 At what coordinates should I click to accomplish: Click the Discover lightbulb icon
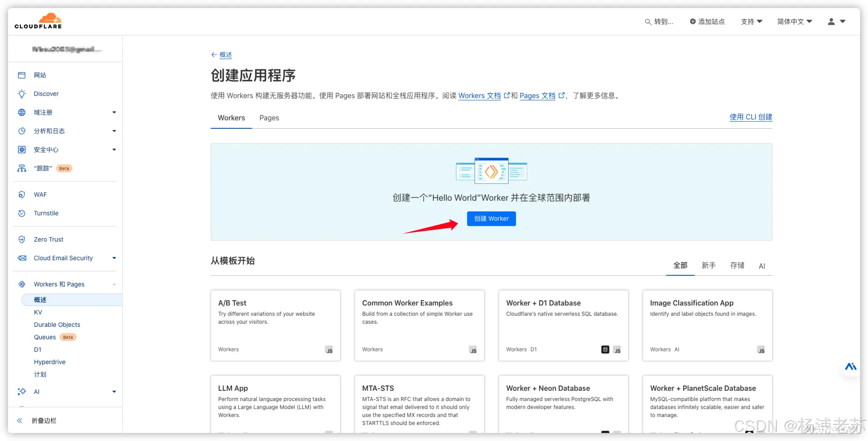click(22, 94)
